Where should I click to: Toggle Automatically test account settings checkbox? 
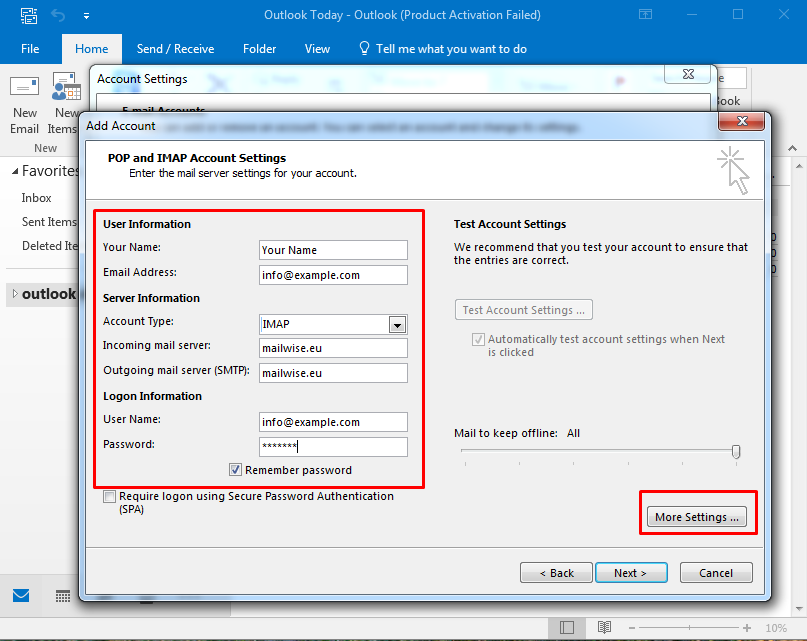[478, 339]
